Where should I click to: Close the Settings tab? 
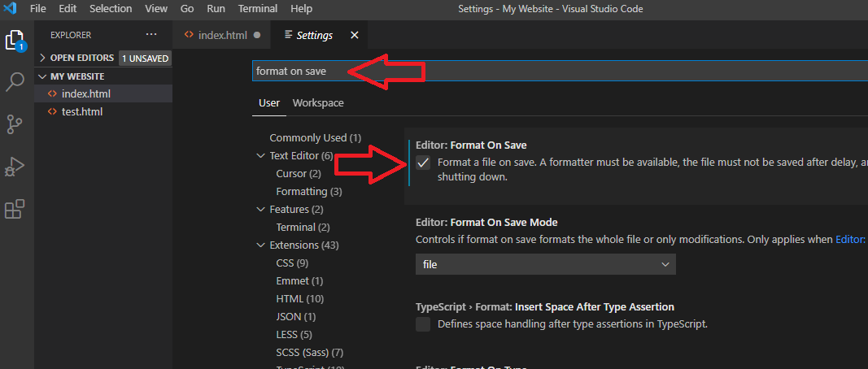(x=355, y=35)
